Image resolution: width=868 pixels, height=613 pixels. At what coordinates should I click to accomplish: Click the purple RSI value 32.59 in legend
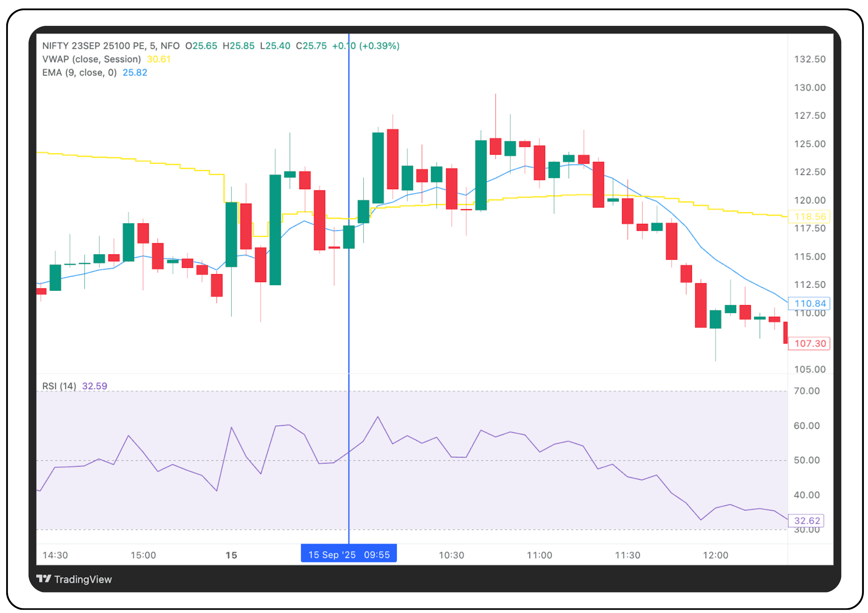tap(95, 386)
